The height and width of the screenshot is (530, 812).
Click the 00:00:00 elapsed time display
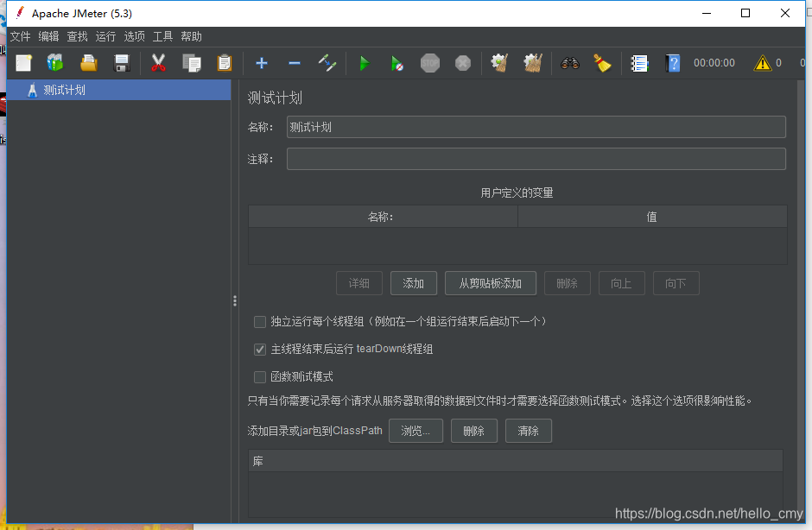(714, 63)
